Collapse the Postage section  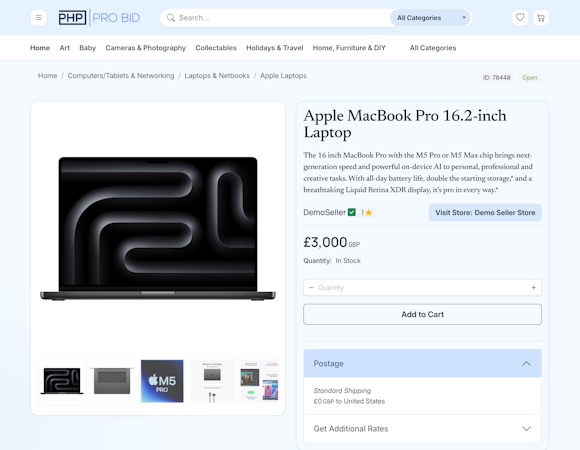[x=422, y=363]
